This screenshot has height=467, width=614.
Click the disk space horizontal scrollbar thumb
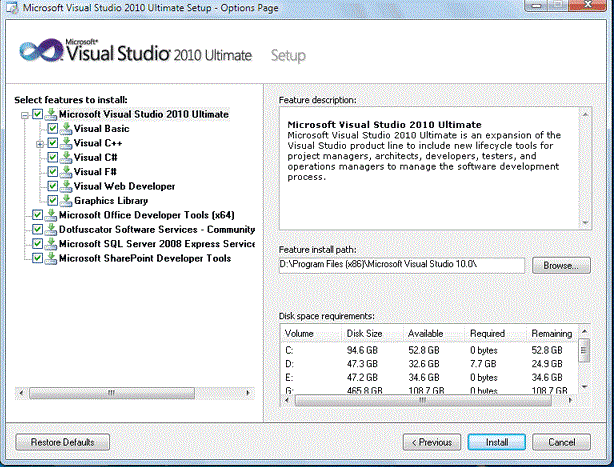[x=423, y=400]
